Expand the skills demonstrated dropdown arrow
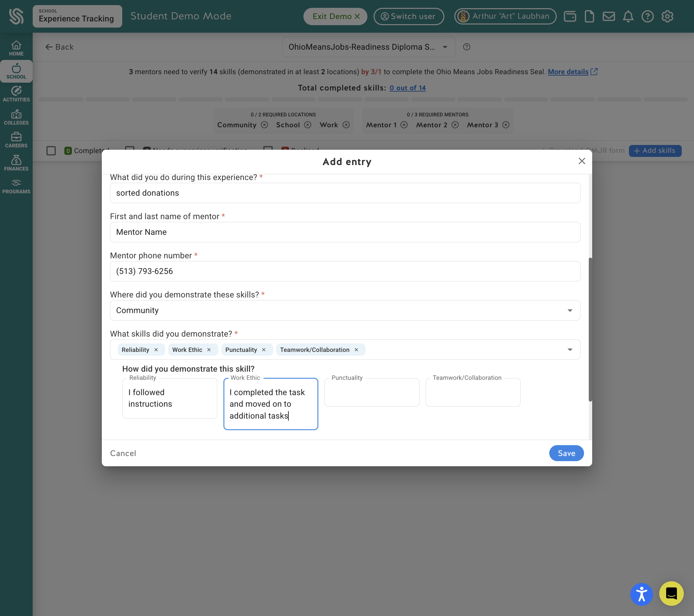The image size is (694, 616). [x=570, y=350]
